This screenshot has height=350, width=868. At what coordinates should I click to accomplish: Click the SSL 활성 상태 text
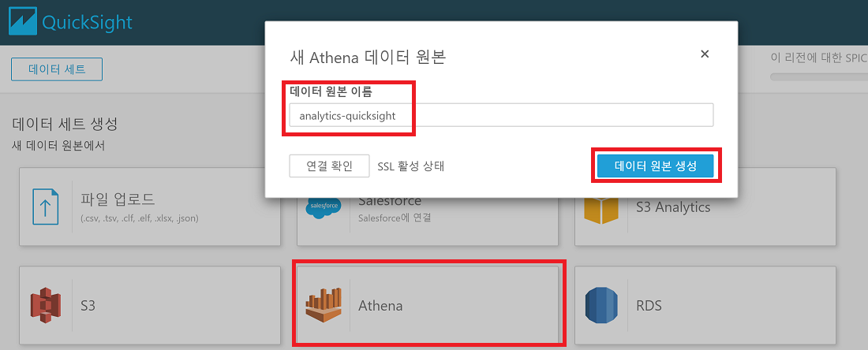click(410, 166)
